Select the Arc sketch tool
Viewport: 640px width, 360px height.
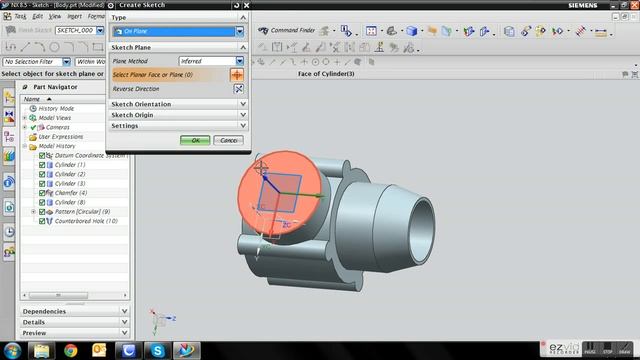coord(40,47)
